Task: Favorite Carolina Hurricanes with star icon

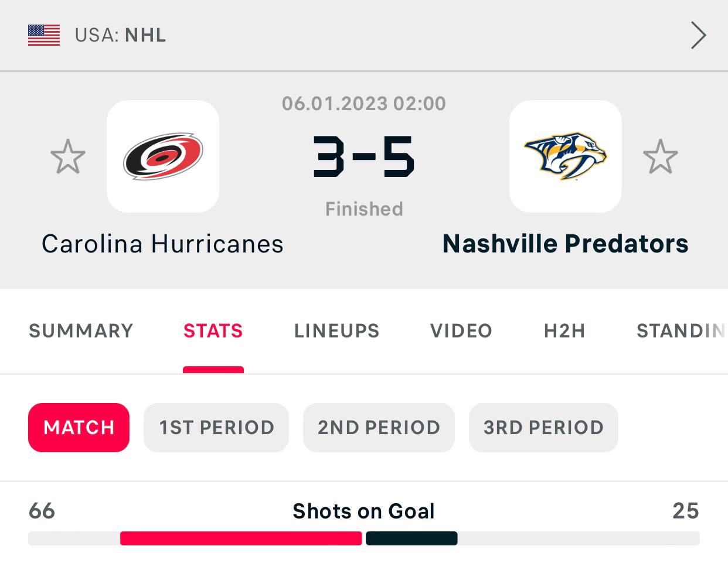Action: [x=68, y=156]
